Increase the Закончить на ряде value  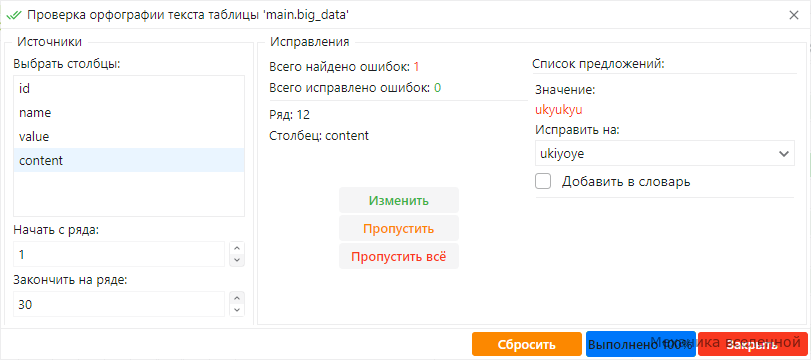coord(237,298)
